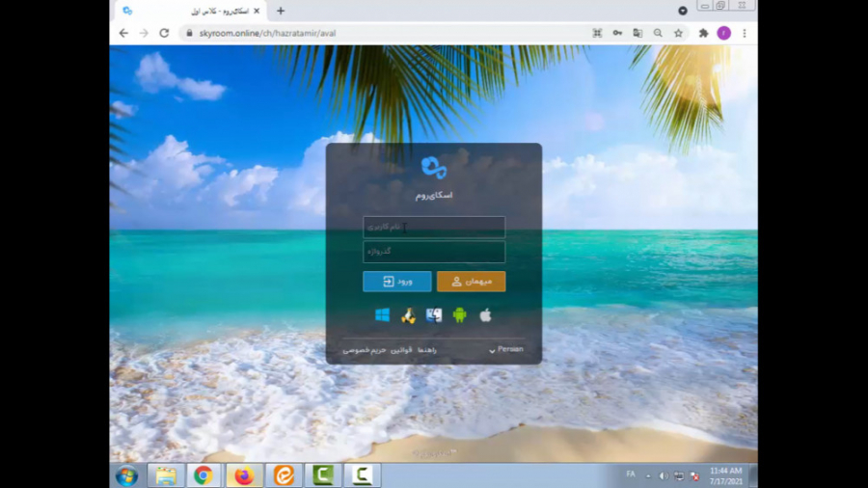Click Chrome on the taskbar
The height and width of the screenshot is (488, 868).
coord(203,475)
